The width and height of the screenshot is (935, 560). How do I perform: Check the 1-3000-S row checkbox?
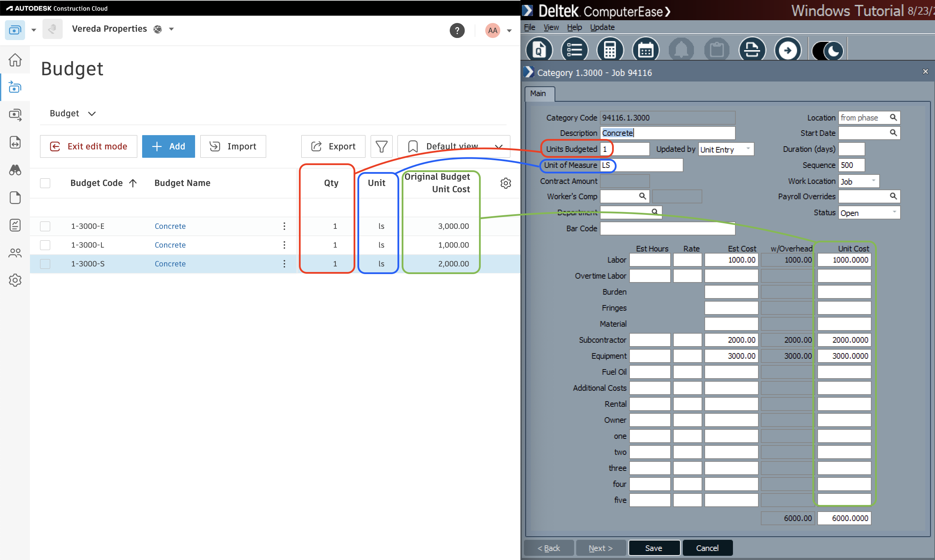(x=45, y=264)
